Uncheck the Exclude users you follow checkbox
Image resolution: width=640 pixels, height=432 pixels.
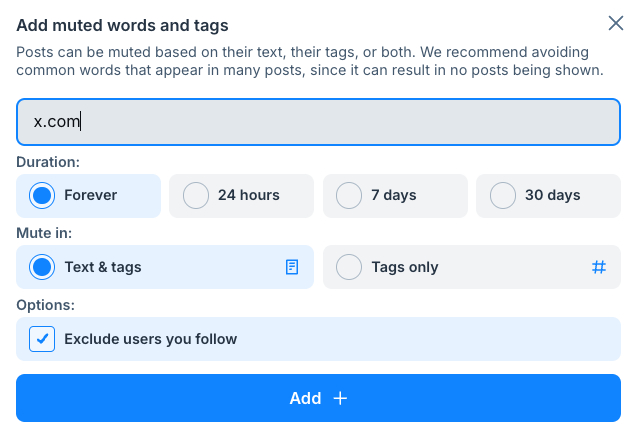(42, 339)
